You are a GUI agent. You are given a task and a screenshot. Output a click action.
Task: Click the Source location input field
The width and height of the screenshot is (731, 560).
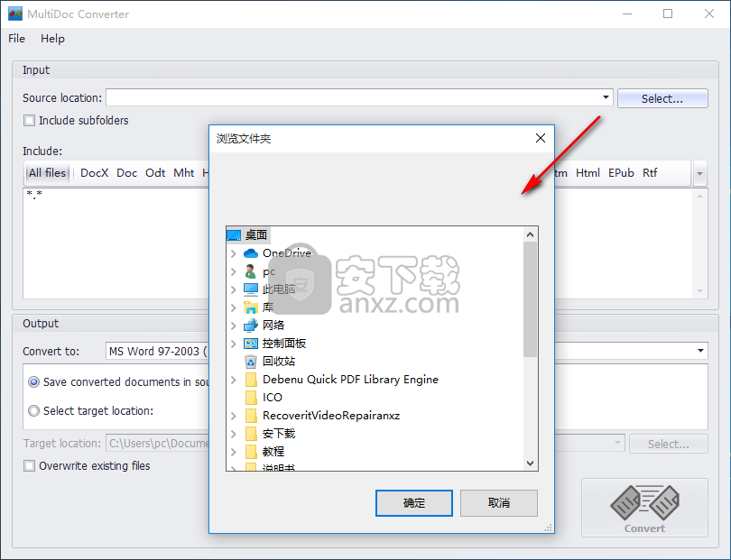359,97
